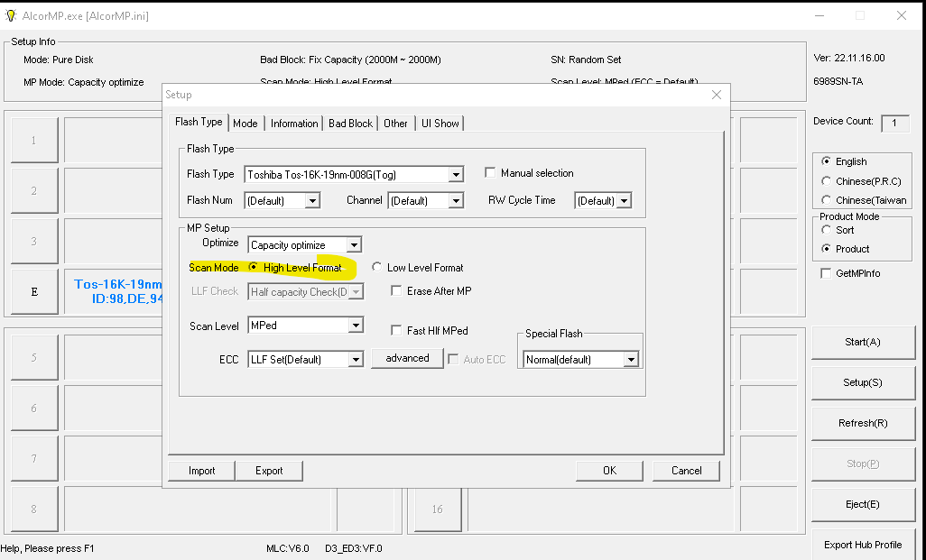Screen dimensions: 926x560
Task: Expand the ECC dropdown
Action: click(355, 360)
